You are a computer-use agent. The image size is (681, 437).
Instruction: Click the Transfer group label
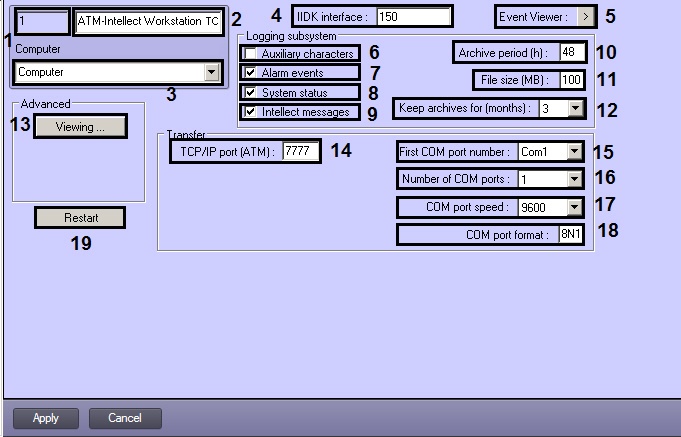(x=186, y=135)
